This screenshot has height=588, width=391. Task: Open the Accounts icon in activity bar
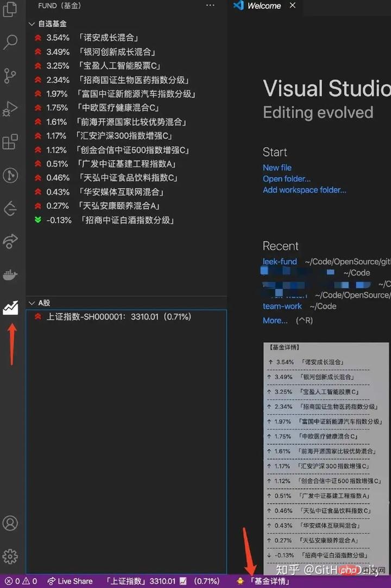[10, 523]
